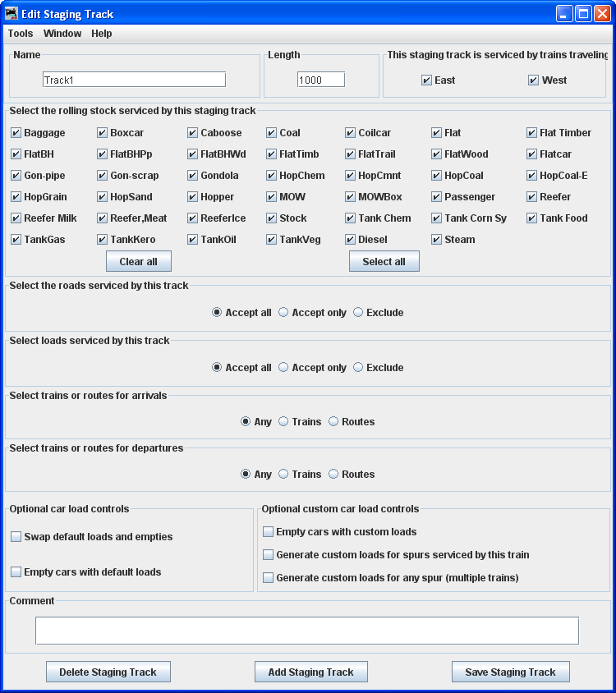This screenshot has width=616, height=693.
Task: Click the JMRI app icon in title bar
Action: [x=11, y=13]
